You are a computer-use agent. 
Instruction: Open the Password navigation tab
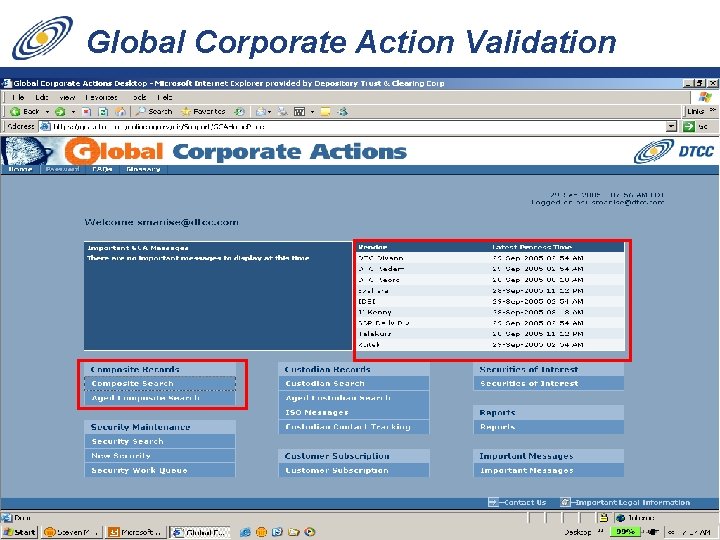(62, 169)
